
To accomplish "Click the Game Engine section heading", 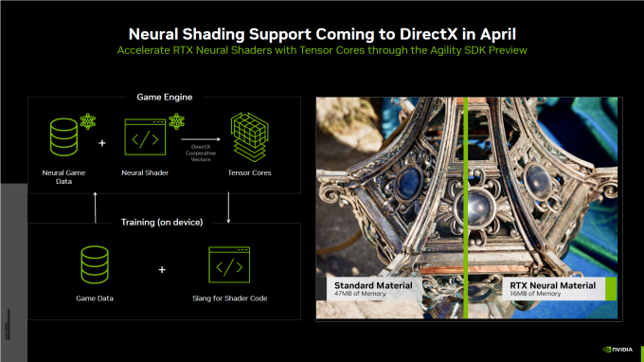I will pyautogui.click(x=165, y=97).
